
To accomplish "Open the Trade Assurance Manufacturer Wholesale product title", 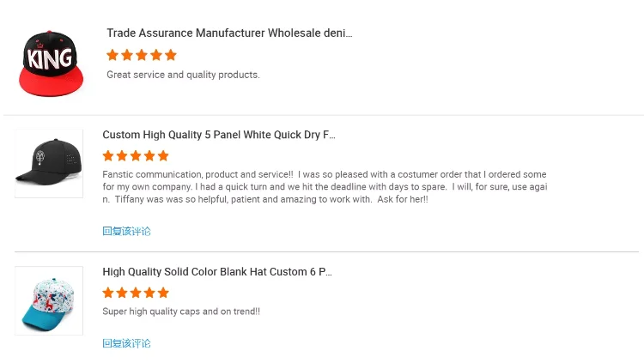I will tap(229, 33).
